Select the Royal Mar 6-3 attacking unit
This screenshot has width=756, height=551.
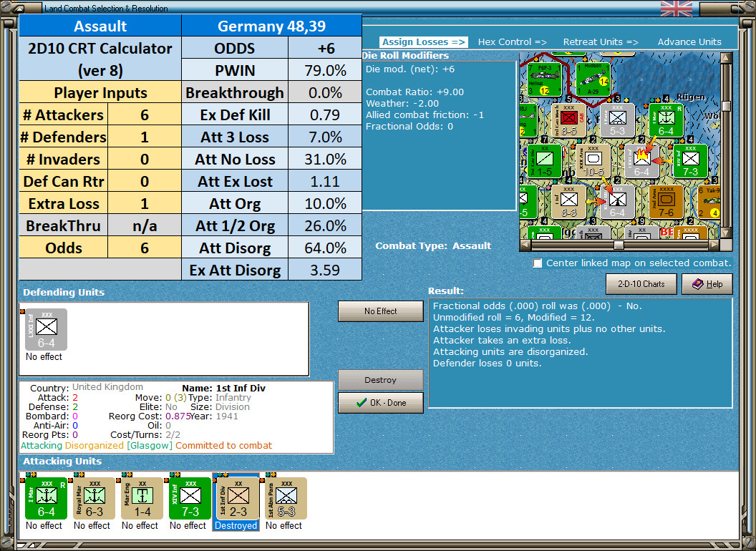(94, 499)
